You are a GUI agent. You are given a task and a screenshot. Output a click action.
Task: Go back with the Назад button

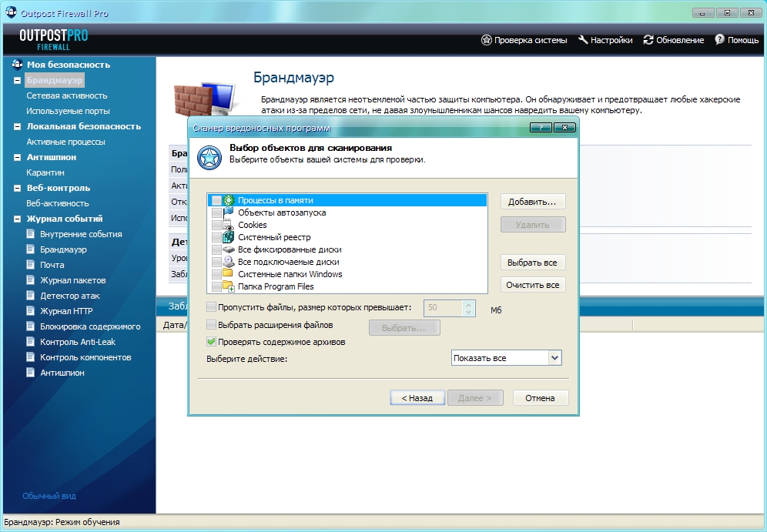[417, 397]
